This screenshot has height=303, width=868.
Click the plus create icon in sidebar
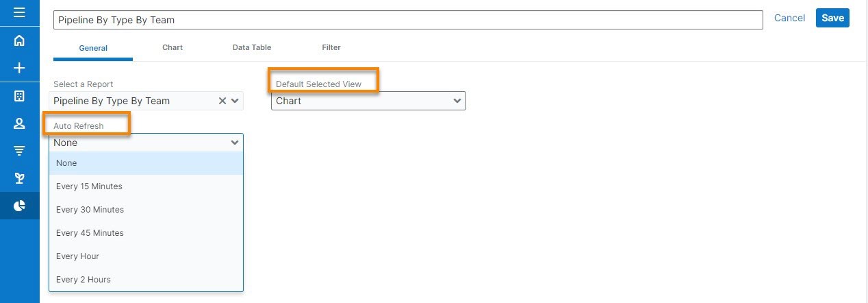pos(19,68)
